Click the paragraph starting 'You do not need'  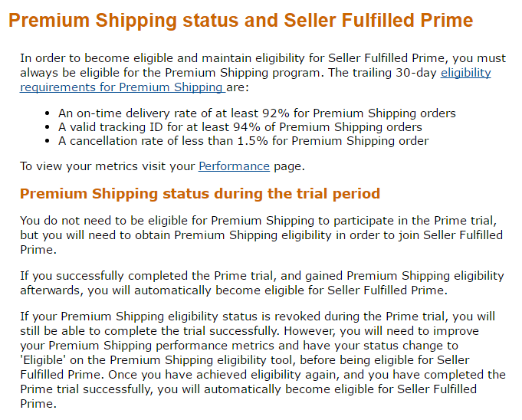tap(261, 235)
